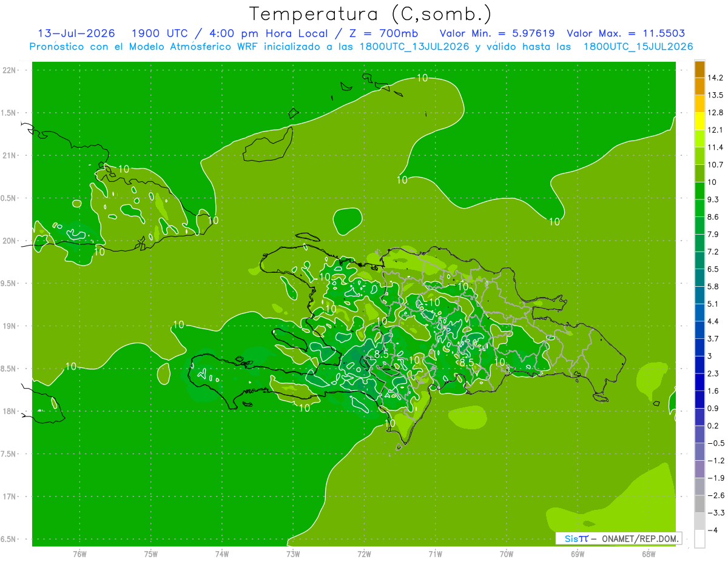Click the date '13-Jul-2026' in header
Viewport: 728px width, 562px height.
[76, 33]
